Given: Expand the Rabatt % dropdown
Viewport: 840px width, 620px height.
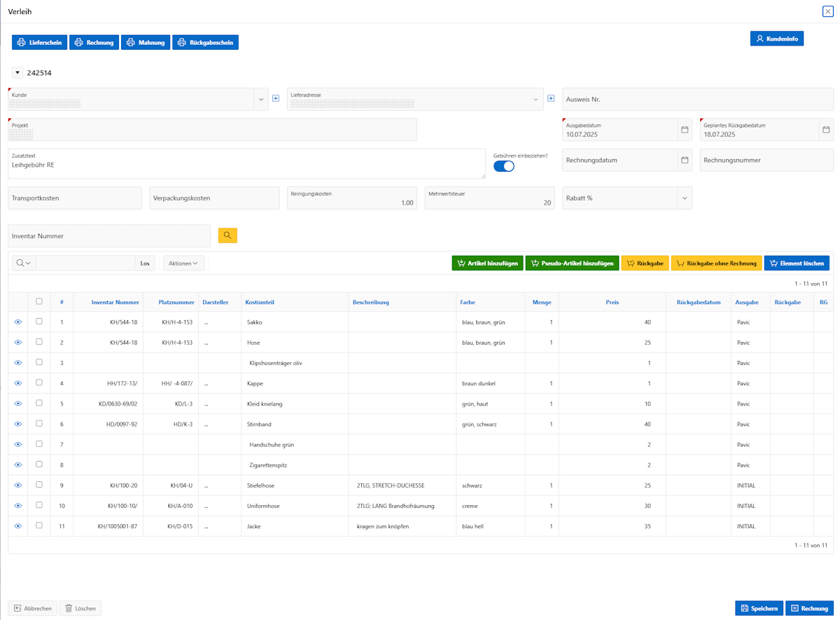Looking at the screenshot, I should 684,198.
